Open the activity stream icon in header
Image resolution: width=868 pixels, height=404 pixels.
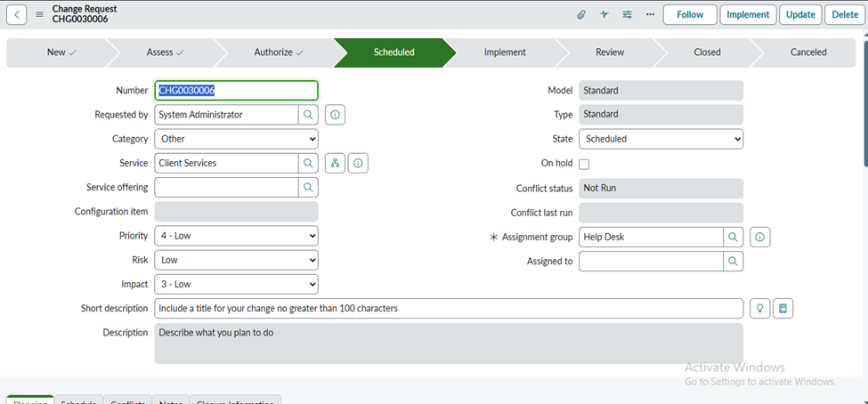point(604,14)
